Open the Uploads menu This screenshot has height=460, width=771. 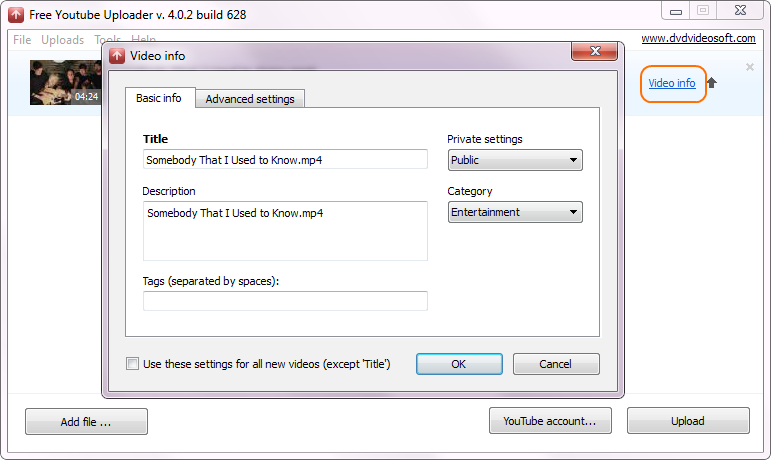point(62,40)
